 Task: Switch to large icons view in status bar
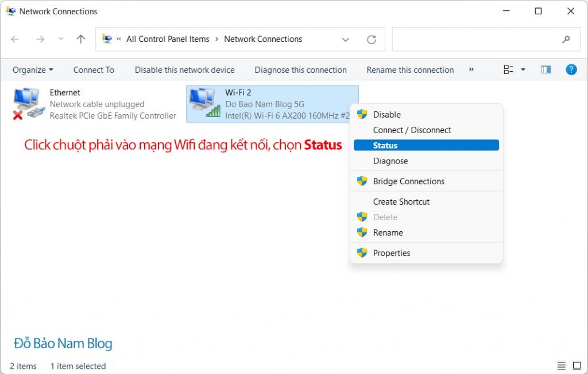coord(577,366)
